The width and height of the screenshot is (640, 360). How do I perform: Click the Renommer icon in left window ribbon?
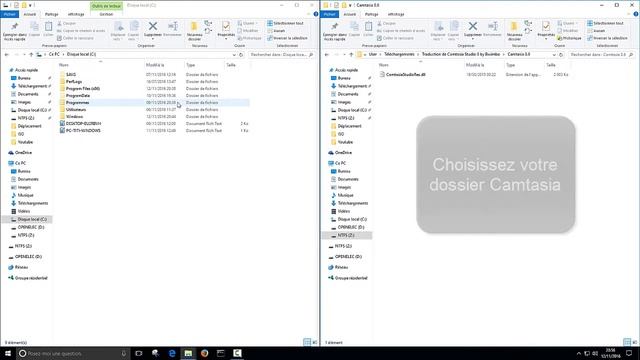tap(173, 27)
